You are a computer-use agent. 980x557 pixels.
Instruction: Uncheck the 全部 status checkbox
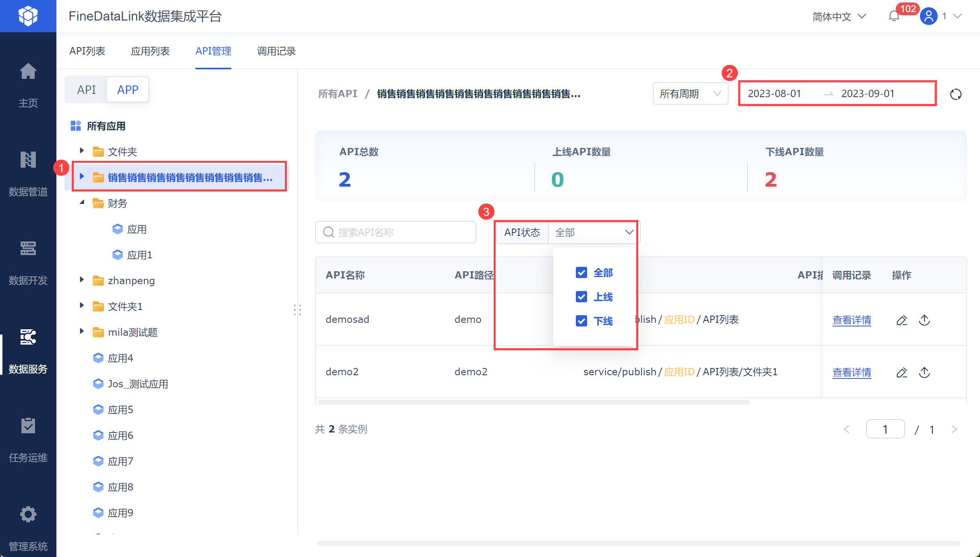coord(581,273)
